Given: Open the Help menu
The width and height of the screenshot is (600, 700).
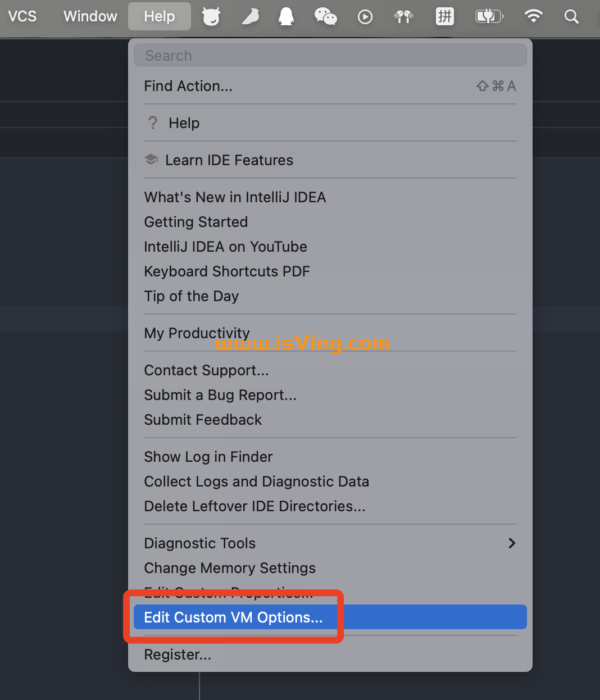Looking at the screenshot, I should click(159, 16).
